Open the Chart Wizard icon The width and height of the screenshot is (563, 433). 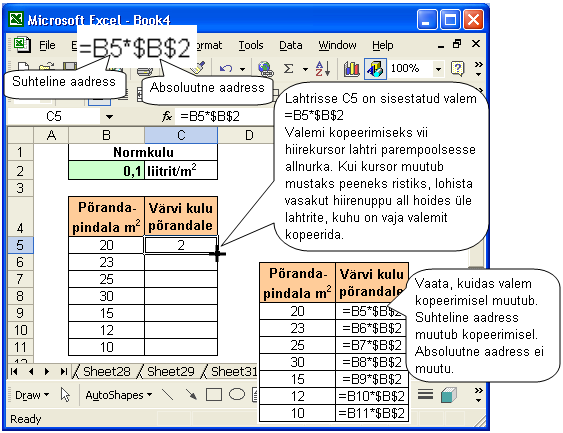[x=352, y=68]
